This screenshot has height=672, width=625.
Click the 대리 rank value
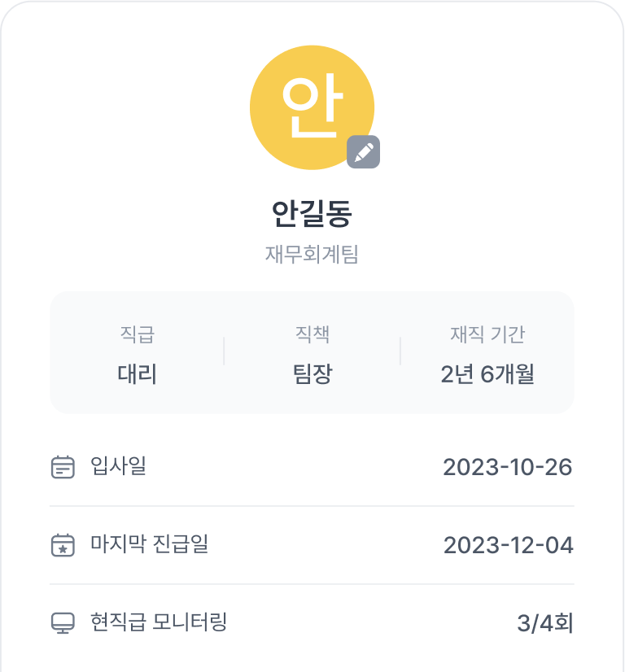point(138,374)
